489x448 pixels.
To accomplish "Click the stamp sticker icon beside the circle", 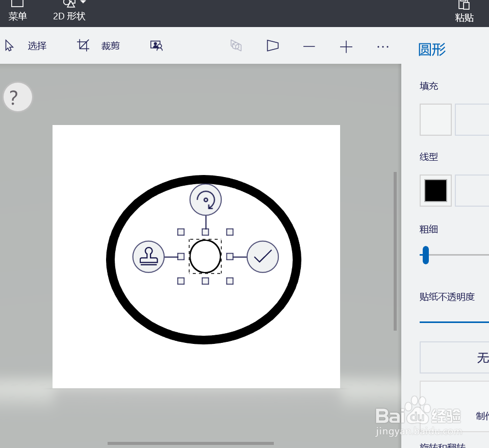I will coord(148,257).
